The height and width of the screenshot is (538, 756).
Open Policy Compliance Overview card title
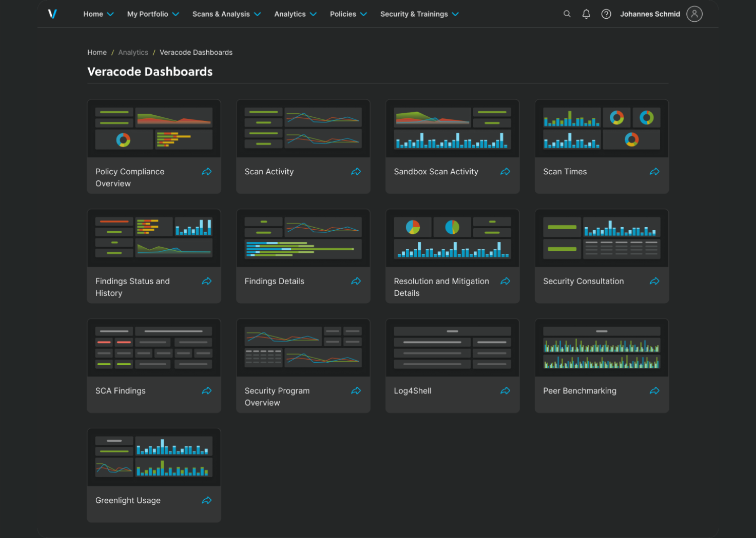[130, 177]
